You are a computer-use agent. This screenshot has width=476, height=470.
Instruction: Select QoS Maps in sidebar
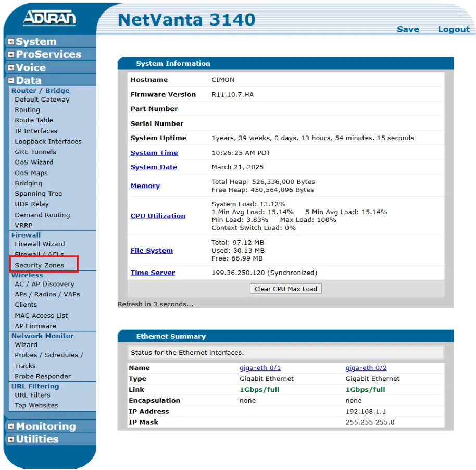31,173
